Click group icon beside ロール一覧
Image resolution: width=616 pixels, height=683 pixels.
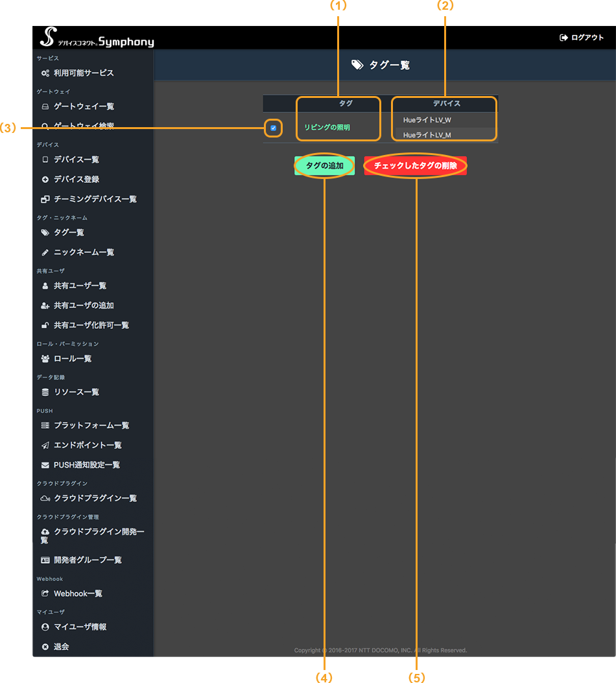[x=45, y=359]
